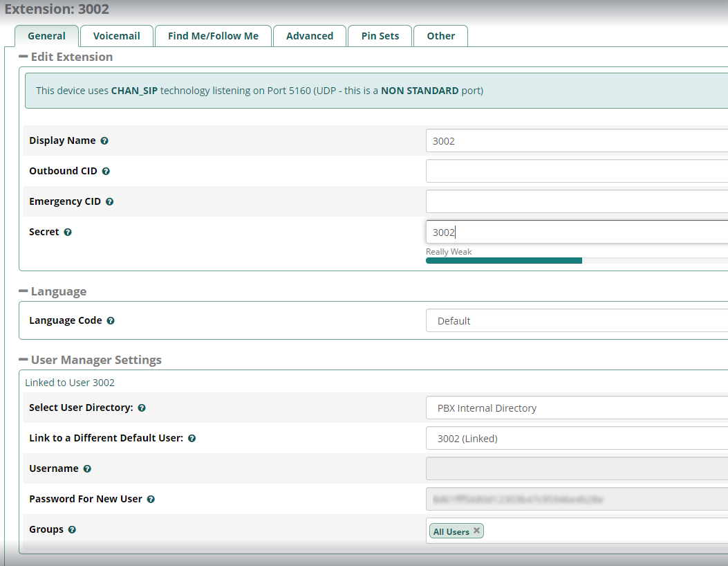
Task: Click the disabled Username field
Action: (x=577, y=469)
